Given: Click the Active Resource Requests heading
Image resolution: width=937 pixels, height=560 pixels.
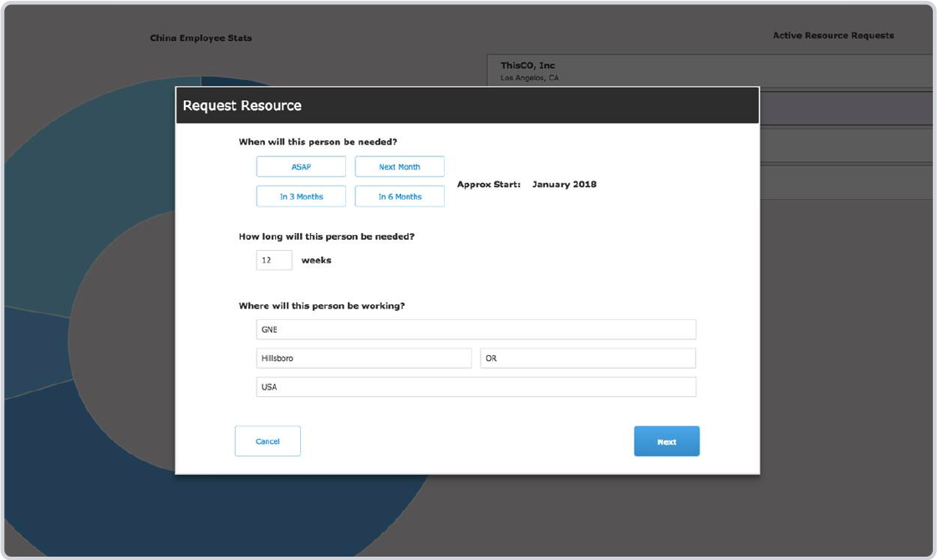Looking at the screenshot, I should 833,36.
